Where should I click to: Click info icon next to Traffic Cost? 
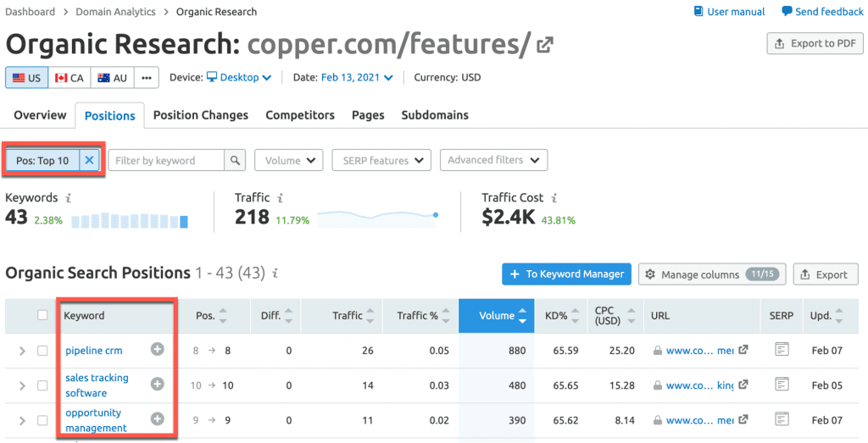pos(555,197)
